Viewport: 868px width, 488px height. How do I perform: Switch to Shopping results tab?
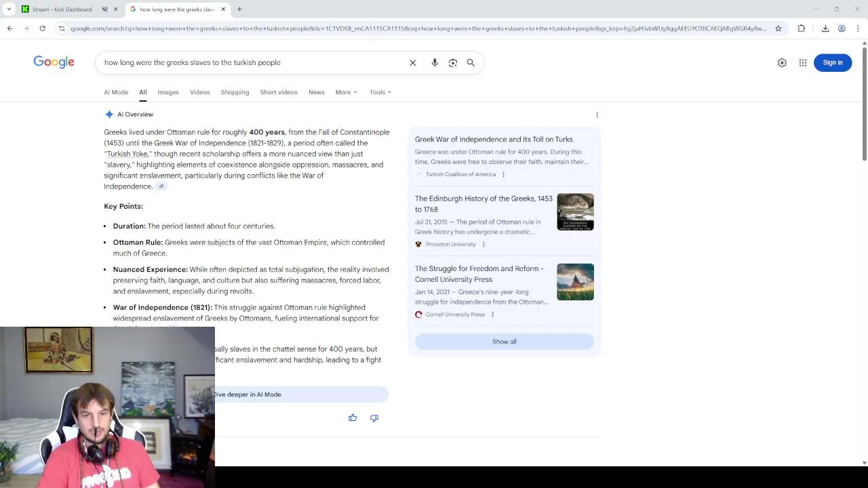click(x=235, y=92)
